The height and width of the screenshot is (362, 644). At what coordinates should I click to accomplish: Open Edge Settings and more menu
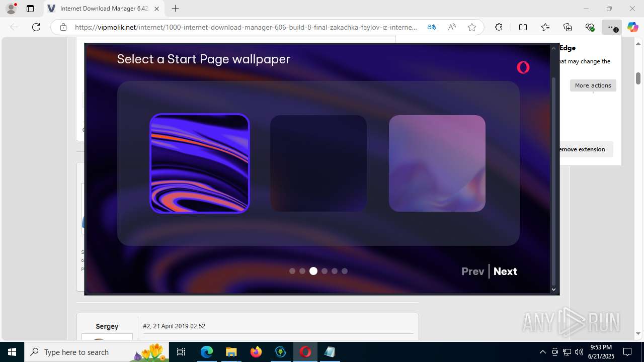point(611,27)
